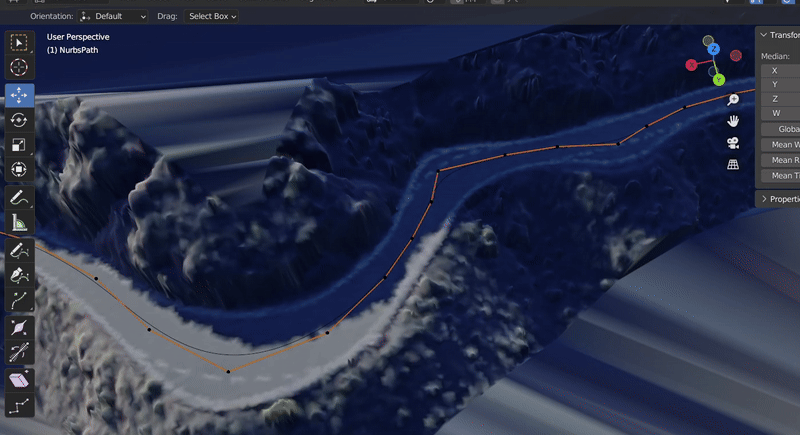Switch to the Rotate tool
Image resolution: width=800 pixels, height=435 pixels.
click(x=19, y=120)
